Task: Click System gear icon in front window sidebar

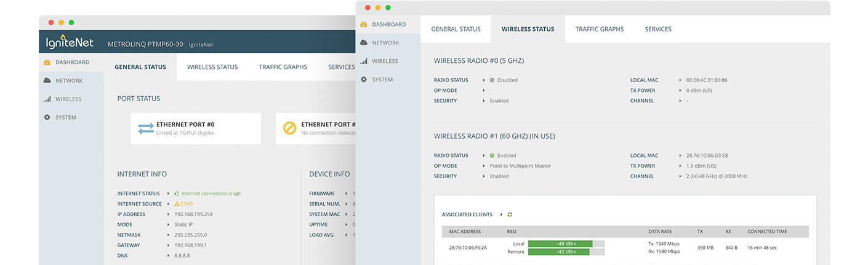Action: pos(364,79)
